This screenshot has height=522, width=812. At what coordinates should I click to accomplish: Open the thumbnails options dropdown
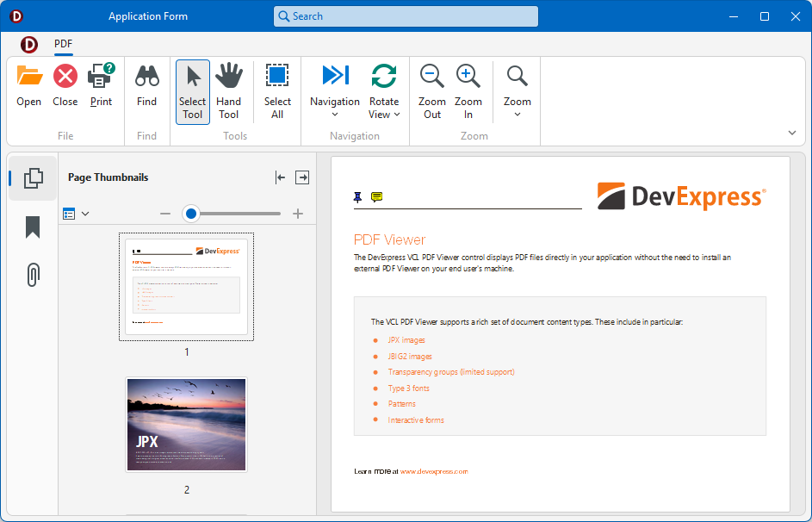point(76,214)
